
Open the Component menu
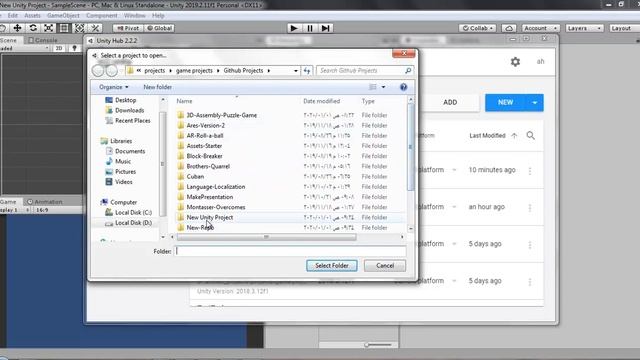(x=102, y=16)
